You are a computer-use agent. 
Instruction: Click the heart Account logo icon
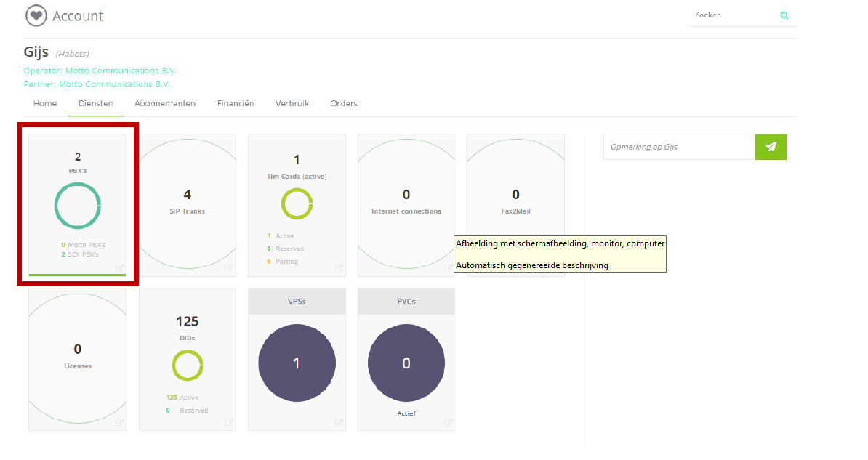[x=36, y=15]
